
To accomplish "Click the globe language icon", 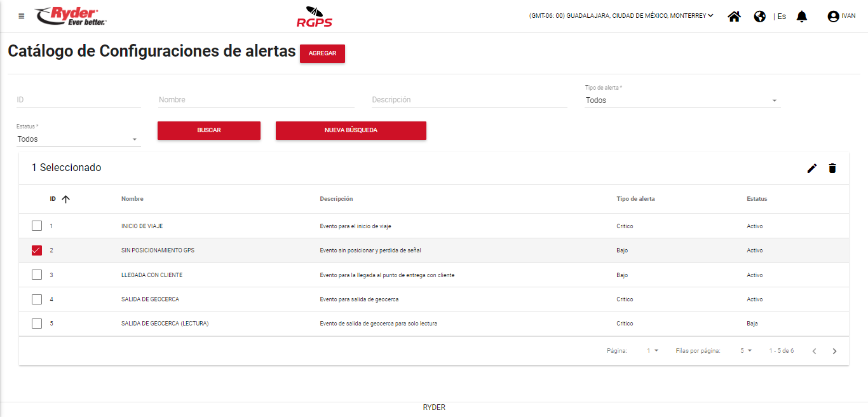I will 759,17.
